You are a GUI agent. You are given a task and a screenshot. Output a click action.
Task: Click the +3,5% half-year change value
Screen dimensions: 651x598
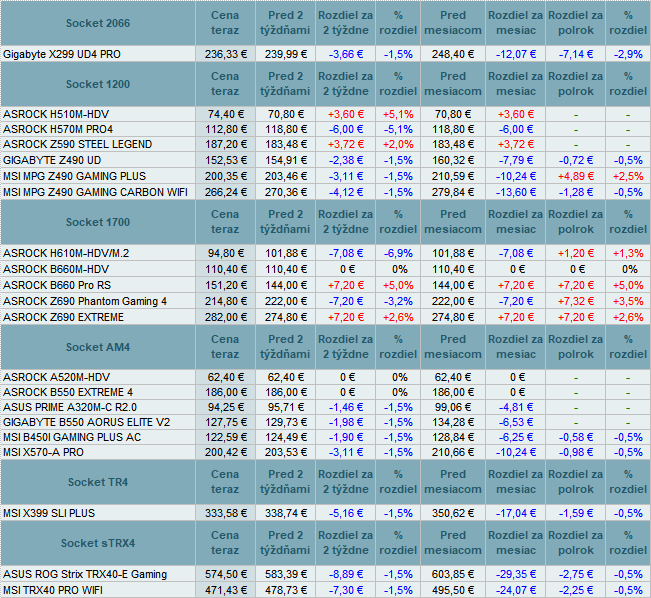click(x=628, y=301)
